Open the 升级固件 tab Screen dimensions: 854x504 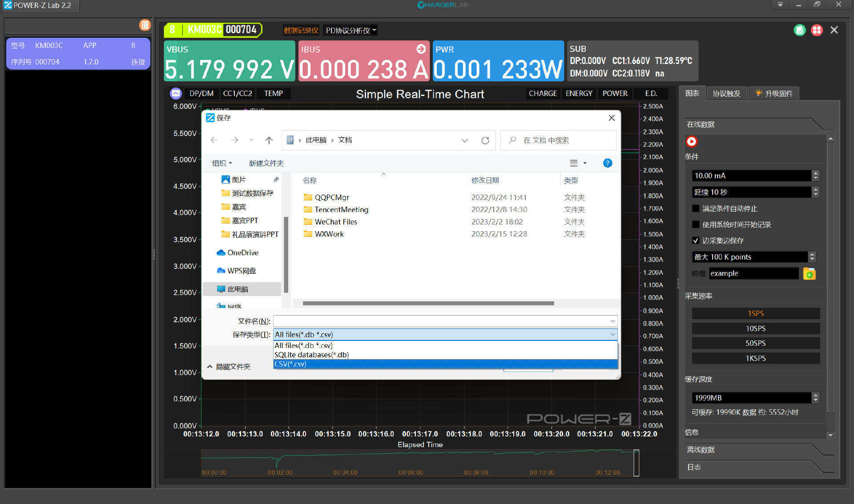(x=774, y=93)
